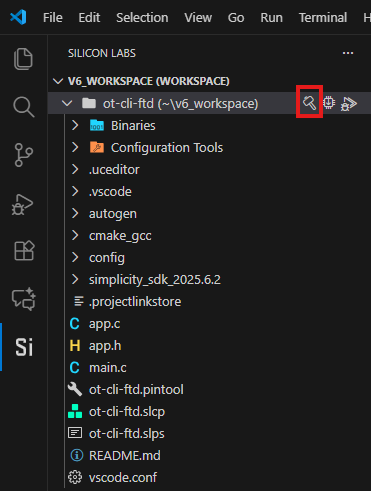Viewport: 371px width, 491px height.
Task: Flash ot-cli-ftd to device chip icon
Action: tap(329, 103)
